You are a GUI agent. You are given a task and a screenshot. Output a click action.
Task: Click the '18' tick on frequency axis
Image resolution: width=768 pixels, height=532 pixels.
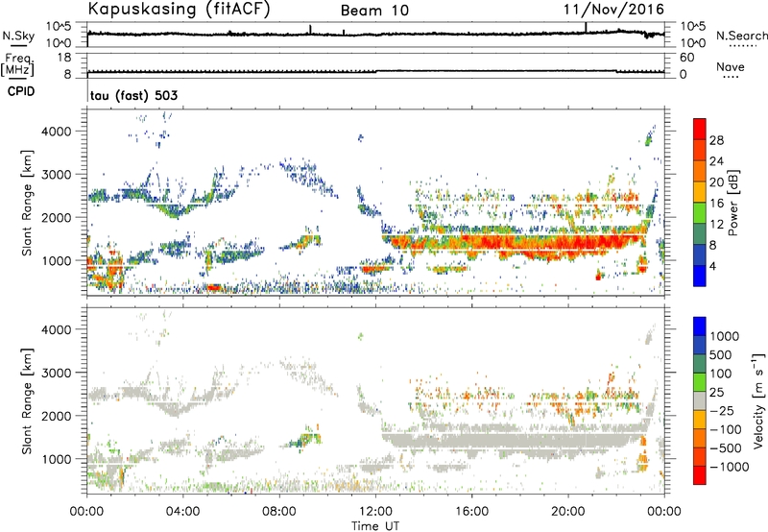point(64,58)
